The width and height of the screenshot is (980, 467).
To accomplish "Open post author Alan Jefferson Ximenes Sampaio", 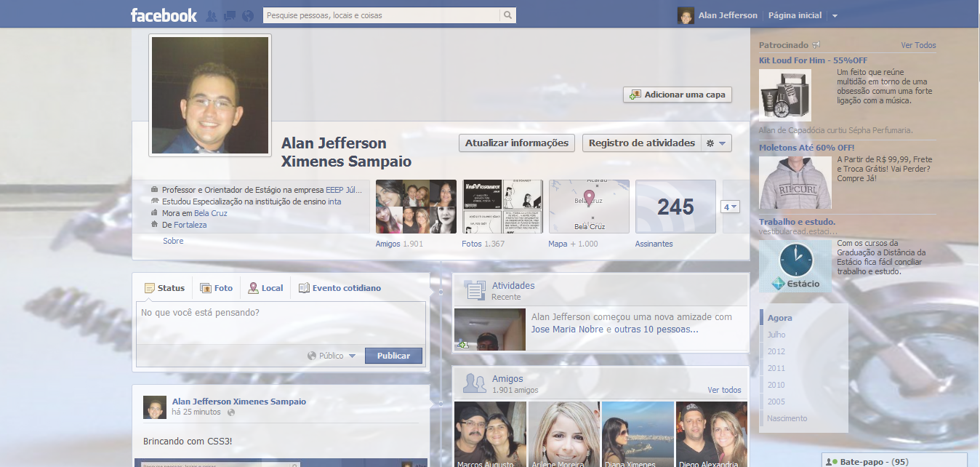I will click(239, 402).
